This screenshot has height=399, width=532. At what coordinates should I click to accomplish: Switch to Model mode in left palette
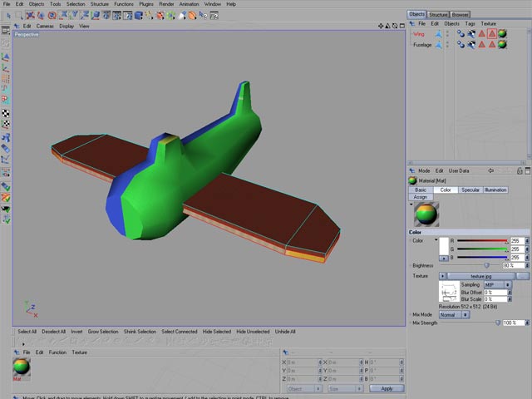pos(6,57)
